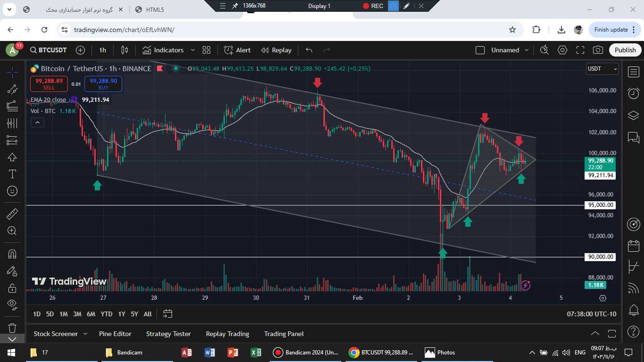Screen dimensions: 644x362
Task: Toggle magnet mode for drawings
Action: [x=12, y=254]
